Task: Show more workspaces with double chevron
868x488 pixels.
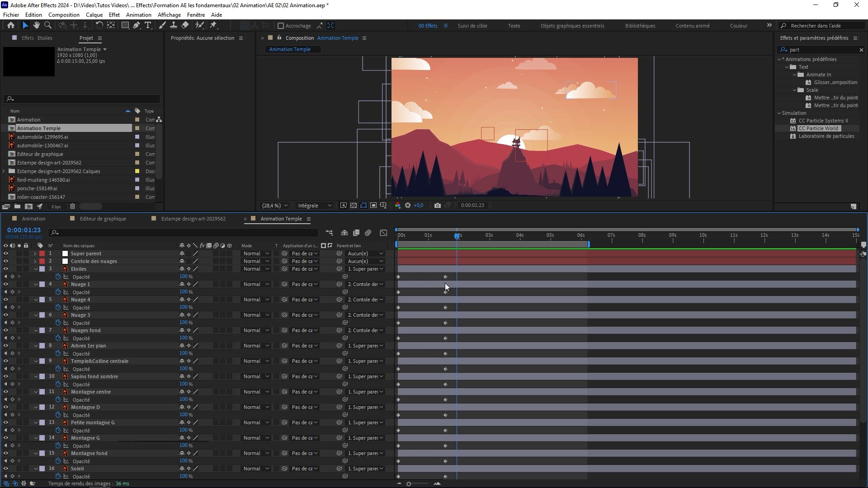Action: [769, 25]
